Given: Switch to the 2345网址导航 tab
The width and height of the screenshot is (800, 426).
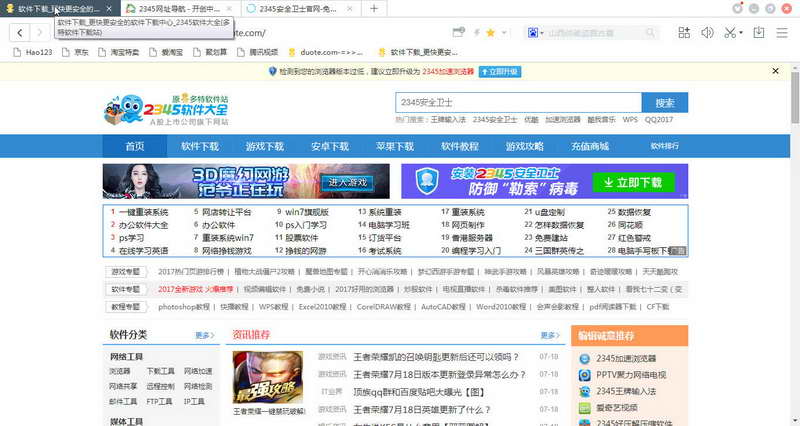Looking at the screenshot, I should pos(180,9).
